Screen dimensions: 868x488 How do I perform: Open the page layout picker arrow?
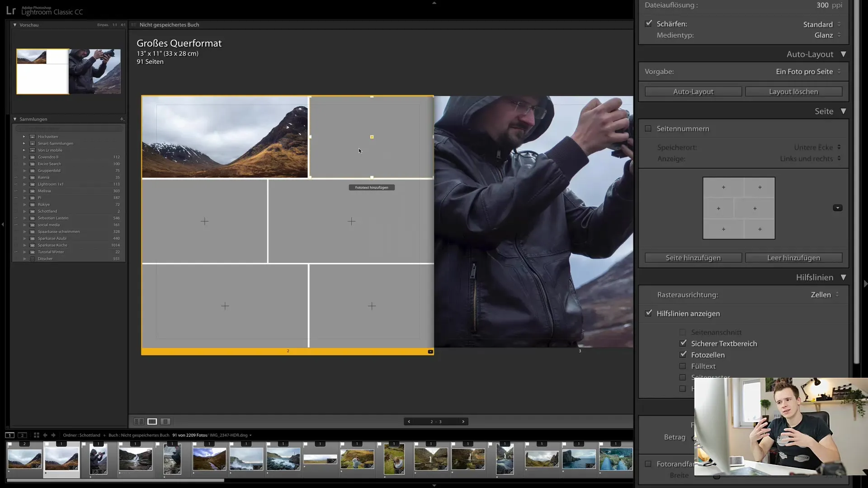(837, 208)
